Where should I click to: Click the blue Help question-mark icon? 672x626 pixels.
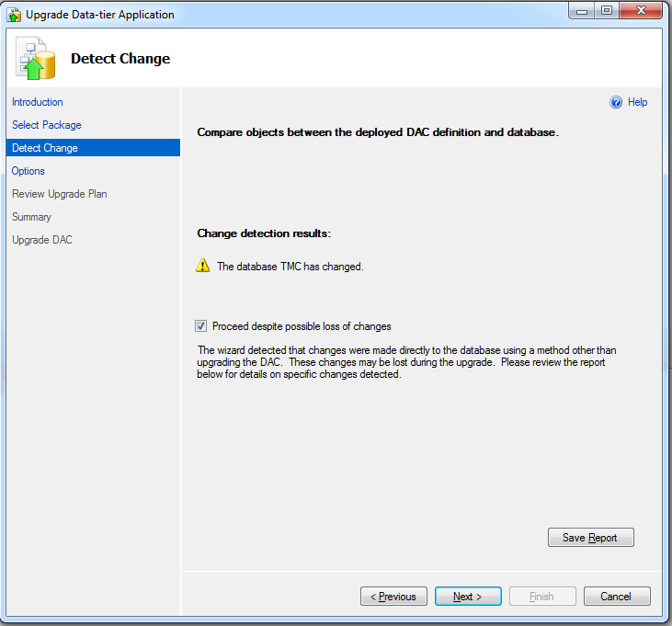tap(616, 102)
